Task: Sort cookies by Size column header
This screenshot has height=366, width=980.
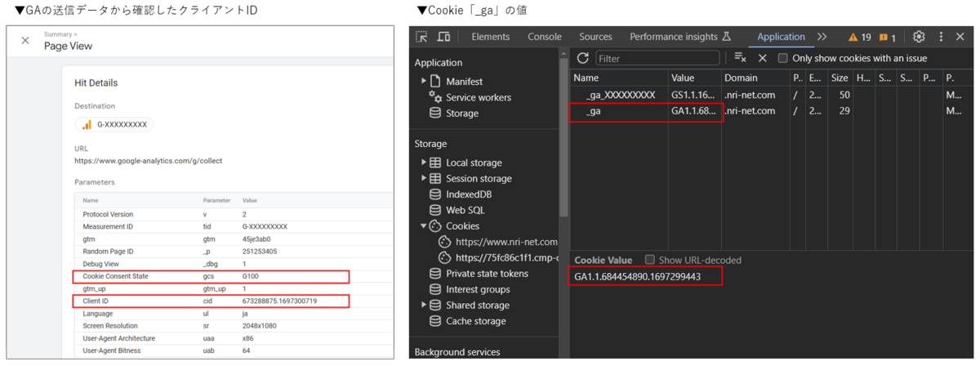Action: click(840, 78)
